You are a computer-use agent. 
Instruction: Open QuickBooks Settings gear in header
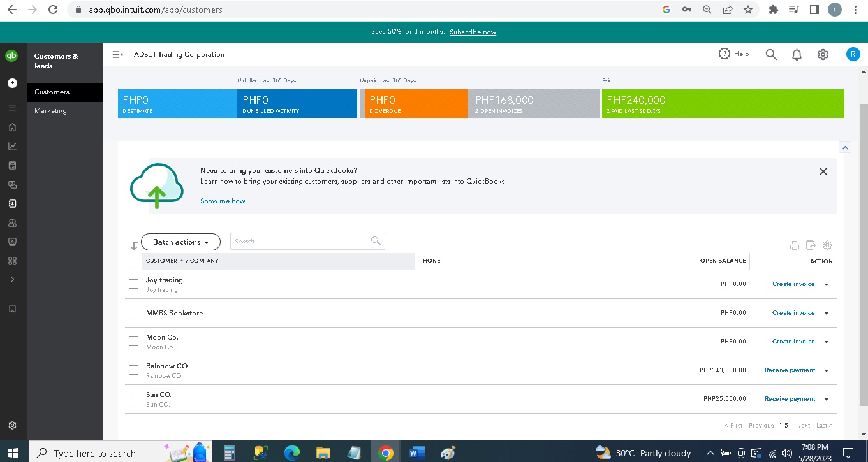pos(823,55)
